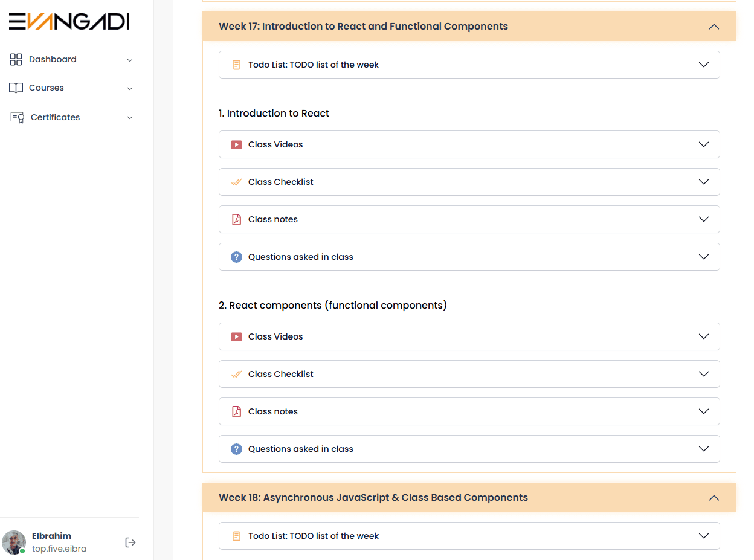Click the logout icon beside Elbrahim
754x560 pixels.
pos(130,542)
